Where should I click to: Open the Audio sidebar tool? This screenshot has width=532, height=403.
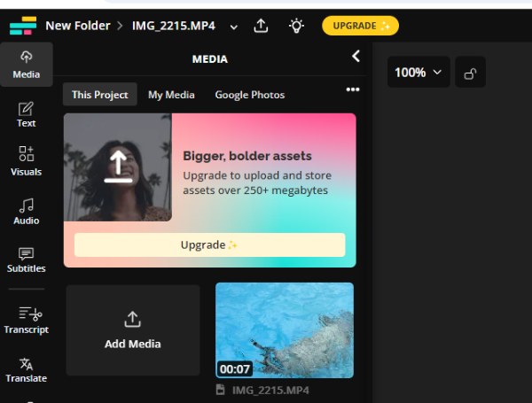[x=26, y=212]
